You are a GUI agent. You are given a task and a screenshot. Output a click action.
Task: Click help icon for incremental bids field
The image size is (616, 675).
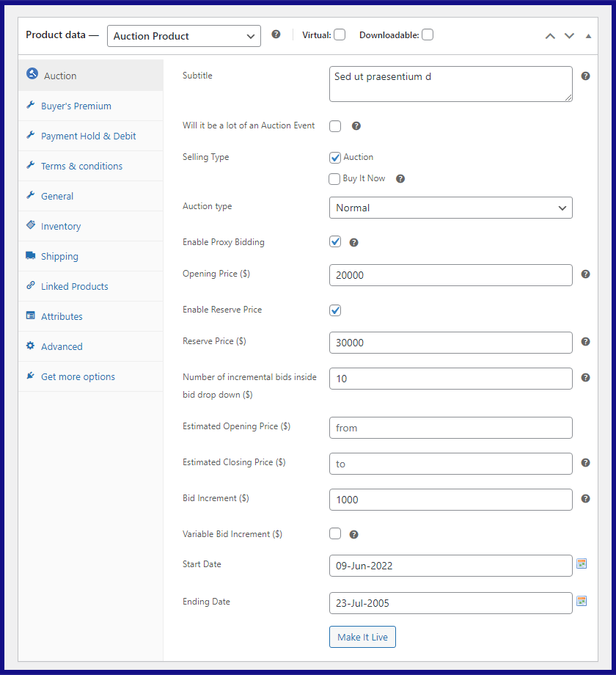click(x=585, y=378)
